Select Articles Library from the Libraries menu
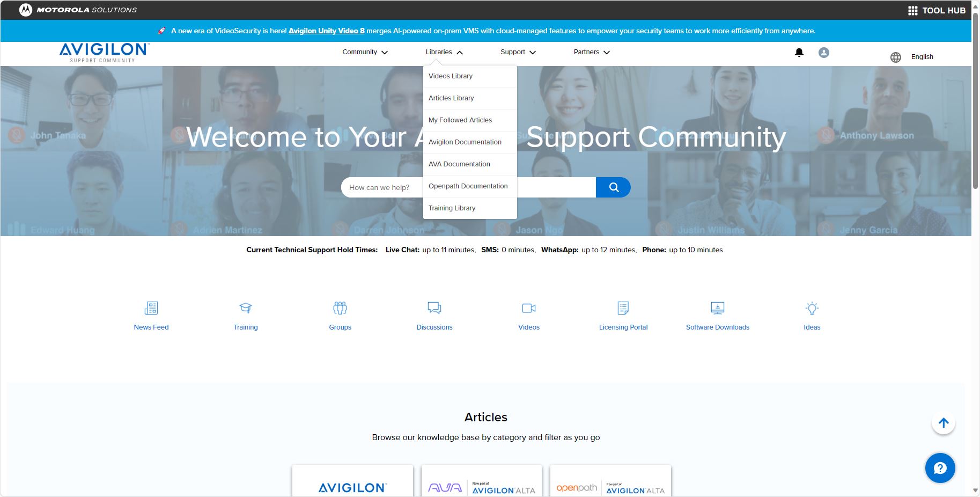This screenshot has width=980, height=497. click(x=451, y=98)
